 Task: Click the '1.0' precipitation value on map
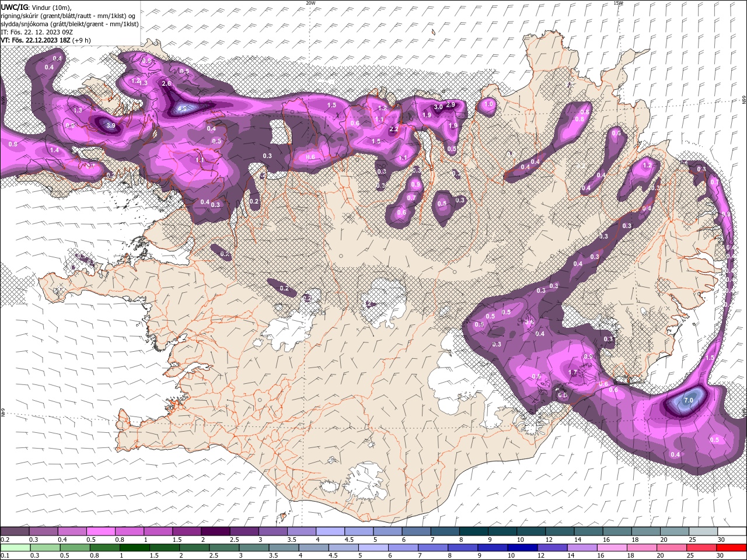tap(489, 104)
